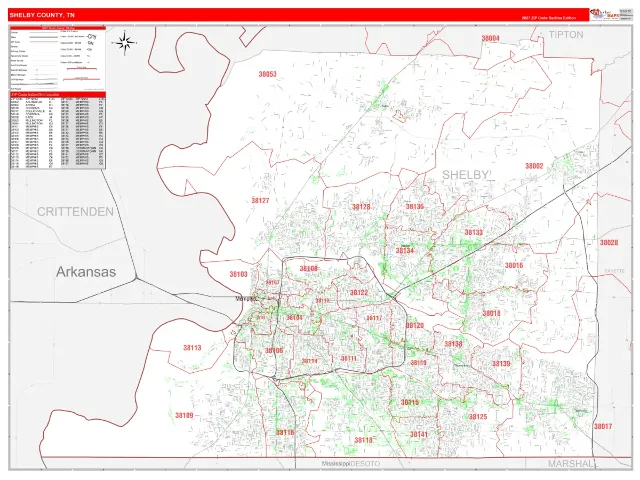The image size is (640, 480).
Task: Select ZIP code 38028
Action: pyautogui.click(x=609, y=242)
